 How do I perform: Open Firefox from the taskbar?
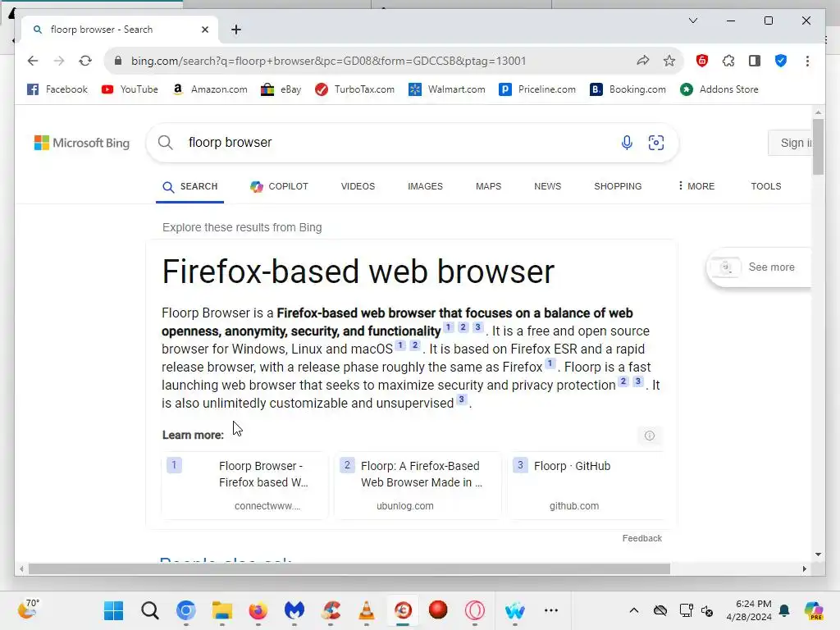(x=258, y=610)
